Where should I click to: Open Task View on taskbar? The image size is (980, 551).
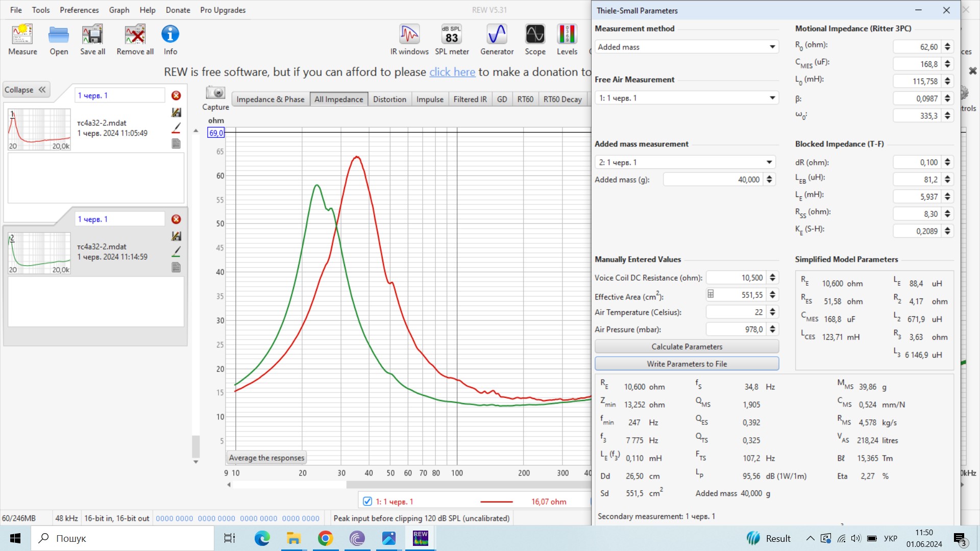point(230,538)
